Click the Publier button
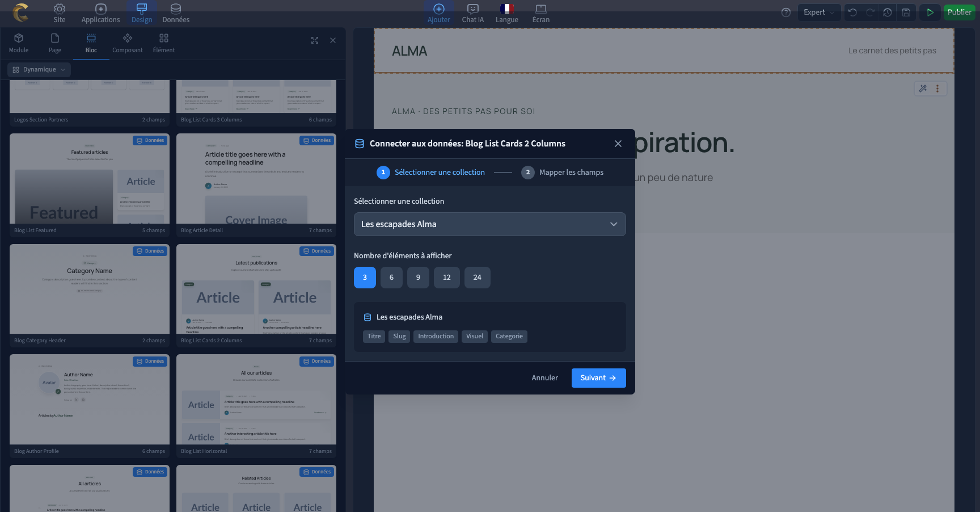This screenshot has width=980, height=512. pyautogui.click(x=959, y=12)
